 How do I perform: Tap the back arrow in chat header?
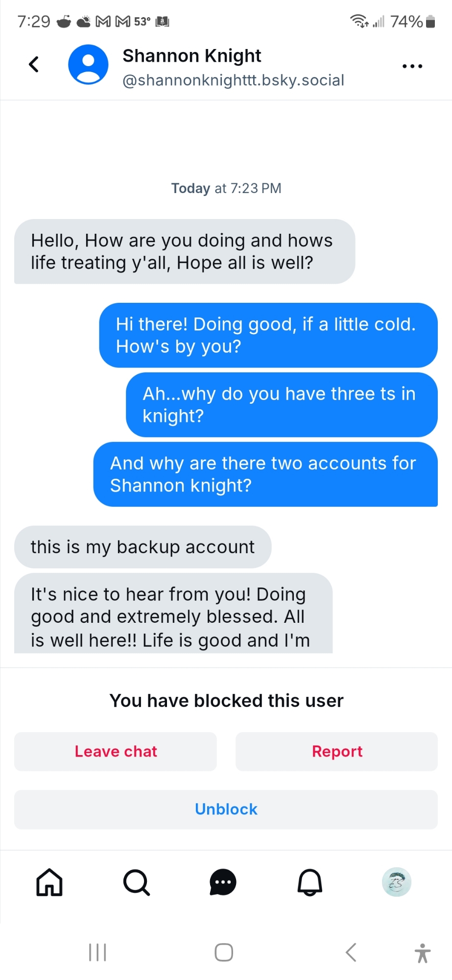point(34,64)
